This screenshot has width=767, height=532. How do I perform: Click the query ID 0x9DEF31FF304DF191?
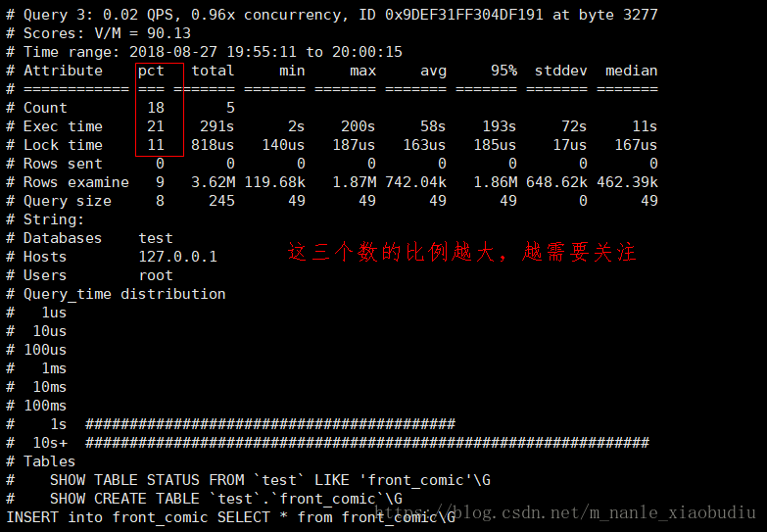click(463, 15)
